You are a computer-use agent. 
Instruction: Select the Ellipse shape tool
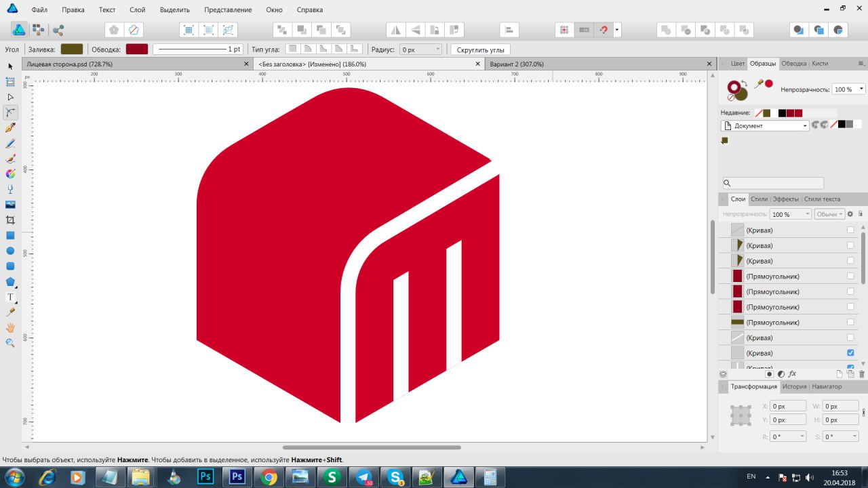pyautogui.click(x=10, y=251)
